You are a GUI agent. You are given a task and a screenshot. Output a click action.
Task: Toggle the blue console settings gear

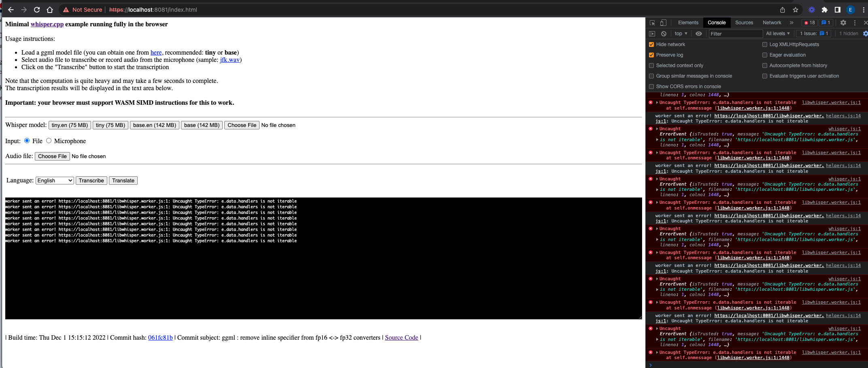tap(865, 34)
